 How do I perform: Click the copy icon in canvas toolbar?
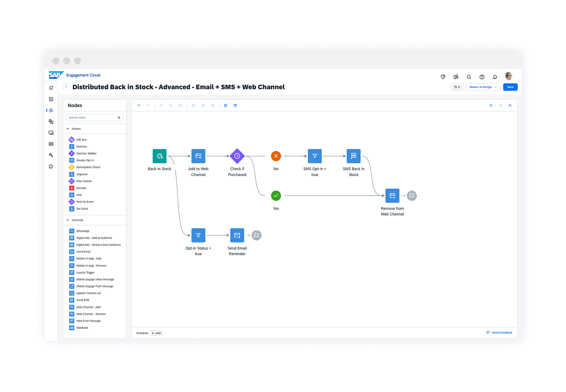pyautogui.click(x=194, y=106)
